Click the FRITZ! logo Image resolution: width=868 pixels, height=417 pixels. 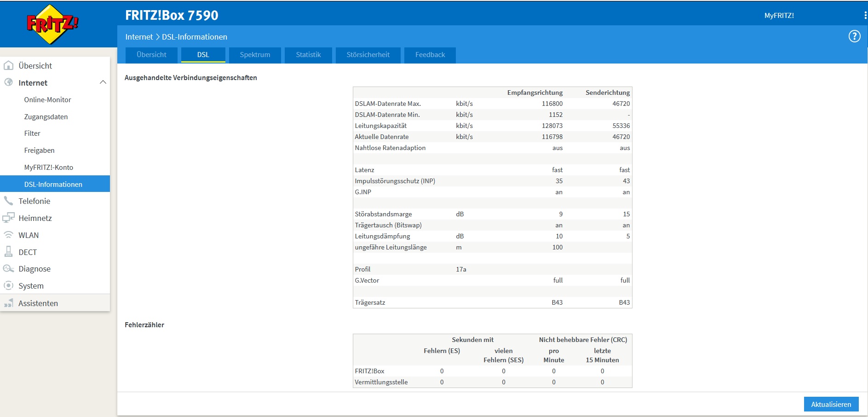pos(52,24)
